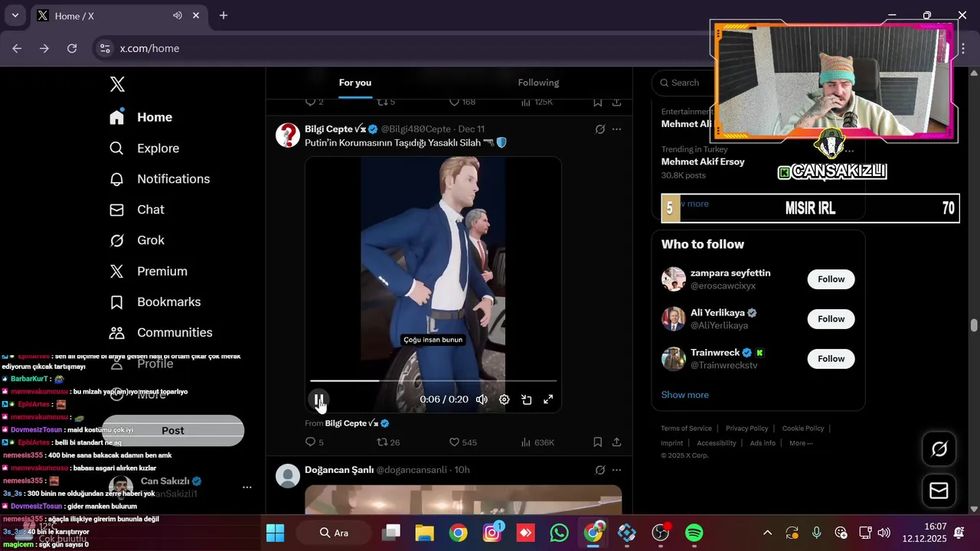This screenshot has width=980, height=551.
Task: Go back in browser history
Action: [x=17, y=48]
